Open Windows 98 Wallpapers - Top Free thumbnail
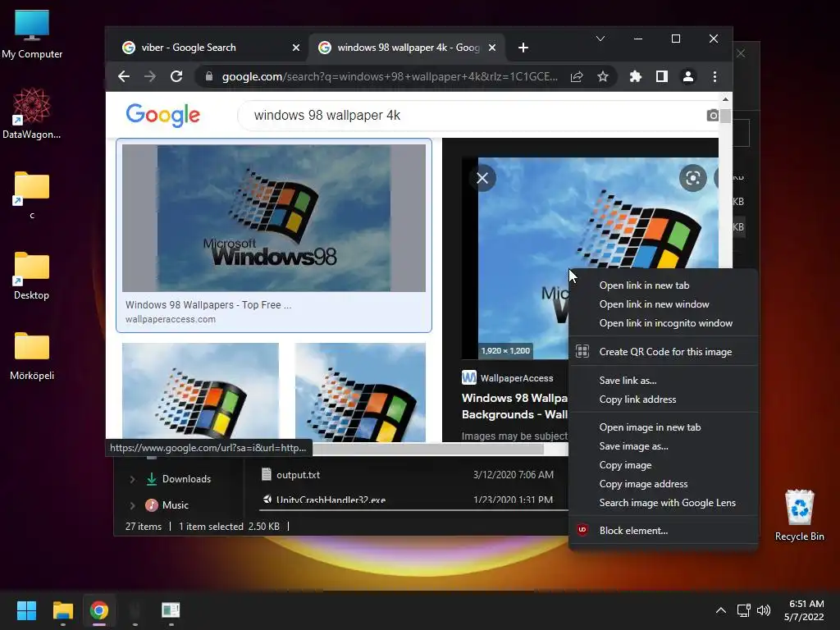The height and width of the screenshot is (630, 840). tap(274, 218)
